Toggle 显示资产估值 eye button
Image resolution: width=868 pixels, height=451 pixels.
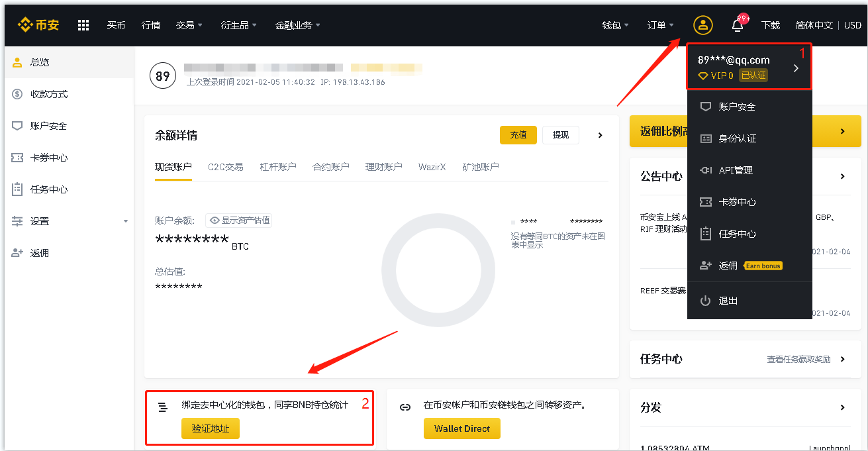[239, 221]
